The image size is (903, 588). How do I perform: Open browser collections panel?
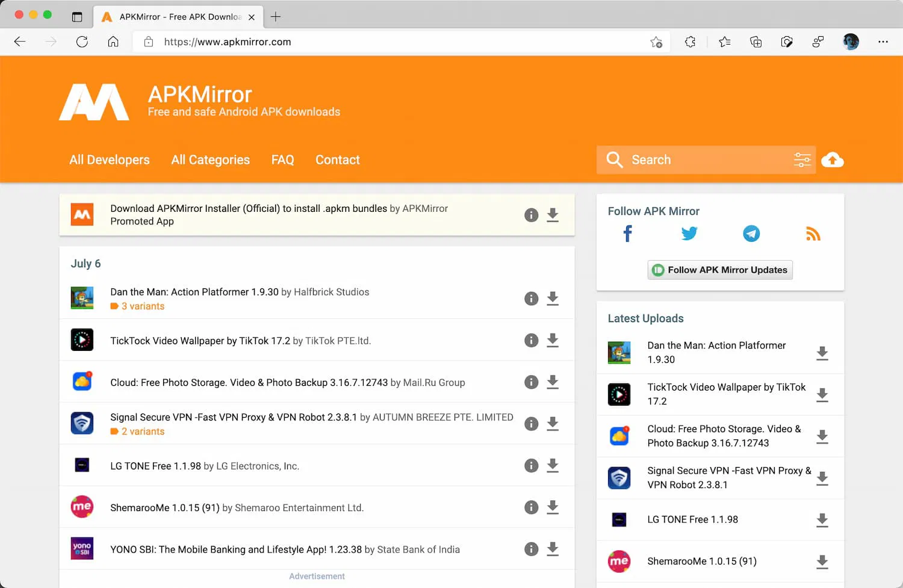click(x=756, y=42)
